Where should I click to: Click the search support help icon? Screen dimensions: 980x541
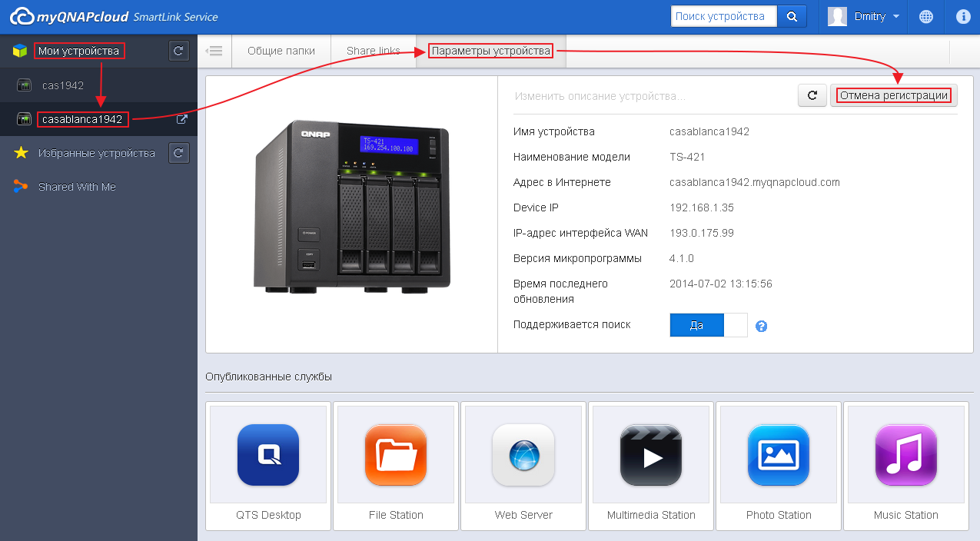(762, 326)
